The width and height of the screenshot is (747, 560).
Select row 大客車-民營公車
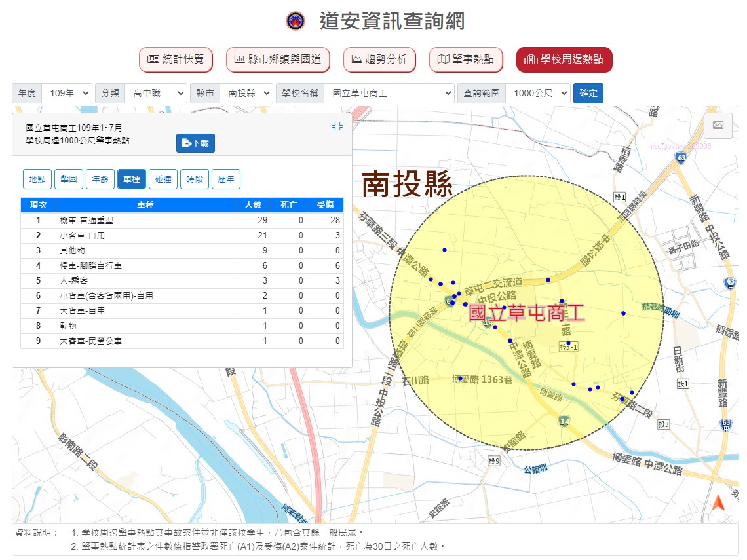click(182, 341)
